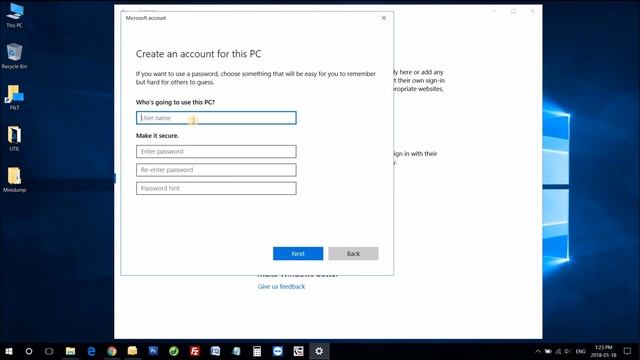Click the network tray icon
The height and width of the screenshot is (360, 640).
point(558,351)
